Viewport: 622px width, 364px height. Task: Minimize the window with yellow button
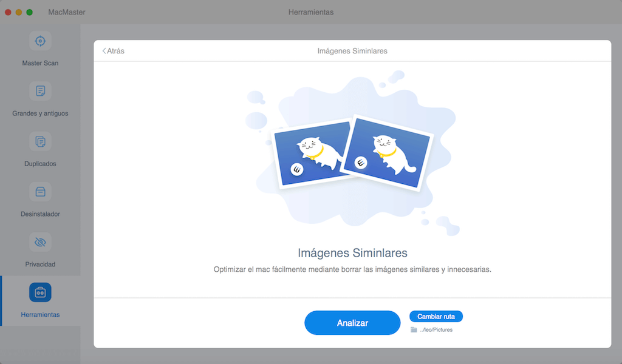tap(19, 12)
